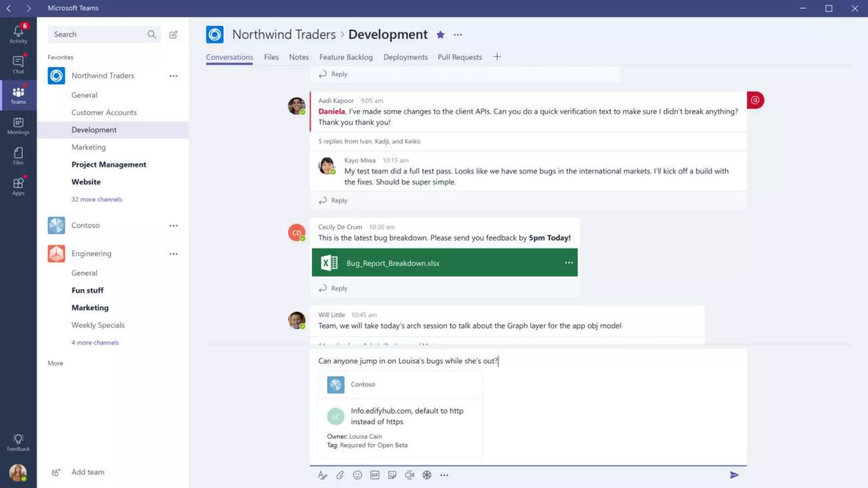Open the emoji picker in compose toolbar
The width and height of the screenshot is (868, 488).
point(357,475)
